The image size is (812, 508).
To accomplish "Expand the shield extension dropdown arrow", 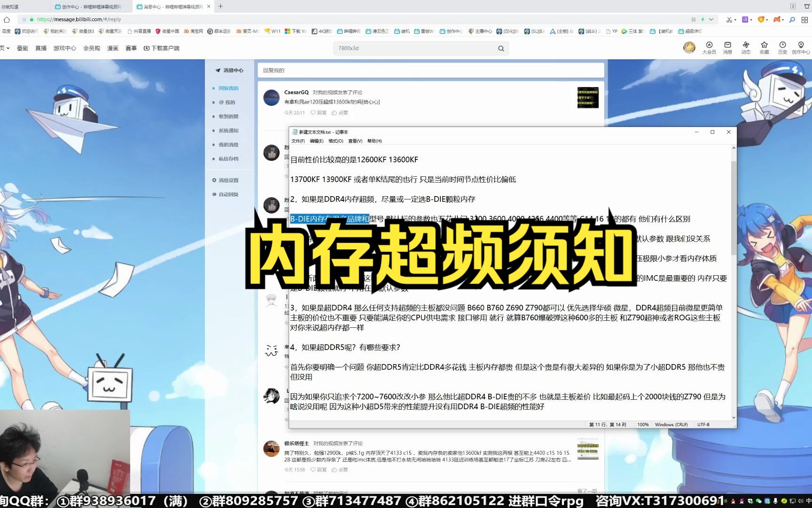I will pyautogui.click(x=767, y=20).
